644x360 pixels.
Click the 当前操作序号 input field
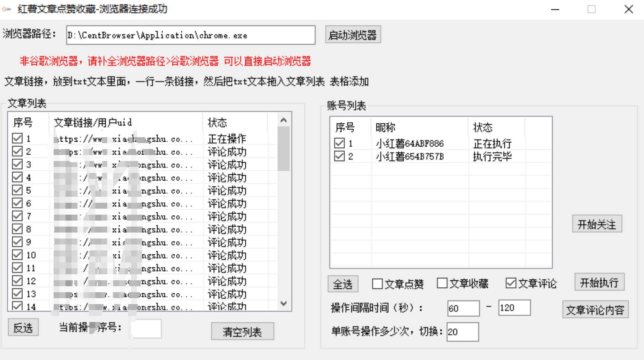[146, 328]
